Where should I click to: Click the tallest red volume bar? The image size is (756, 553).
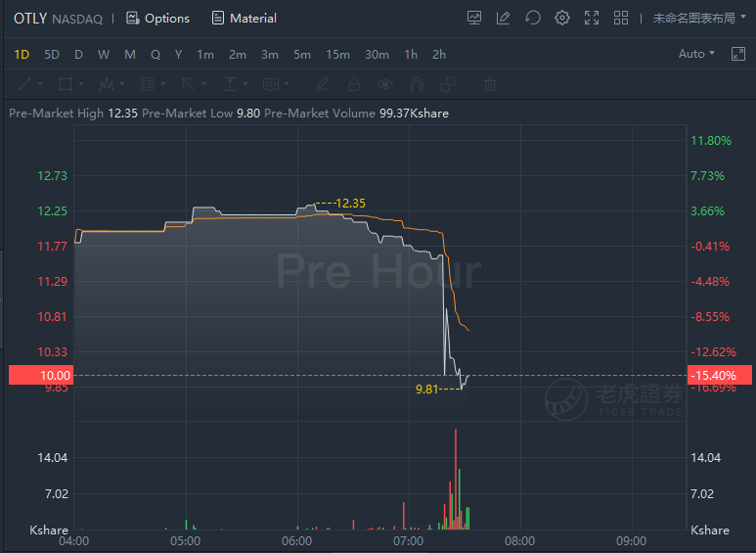pos(455,480)
